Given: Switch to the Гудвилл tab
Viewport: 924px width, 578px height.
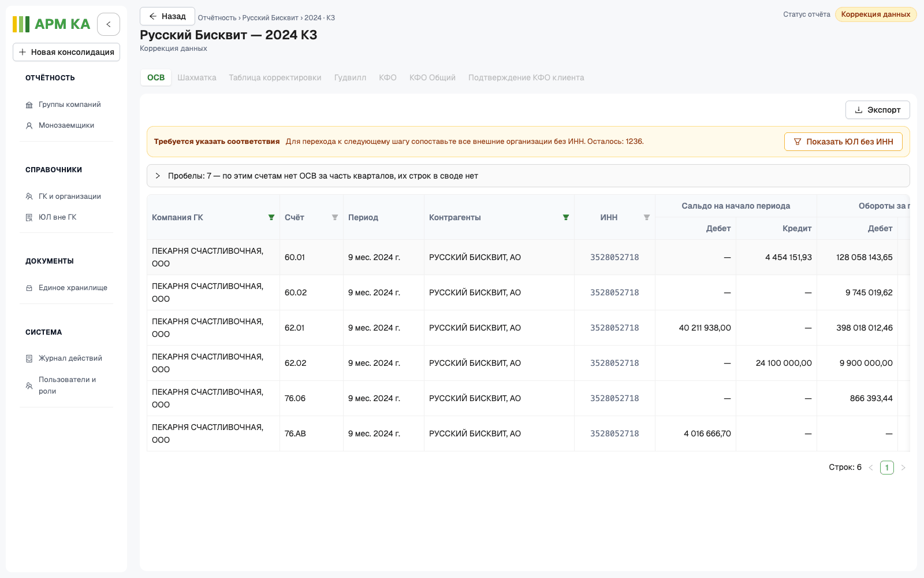Looking at the screenshot, I should pyautogui.click(x=350, y=77).
